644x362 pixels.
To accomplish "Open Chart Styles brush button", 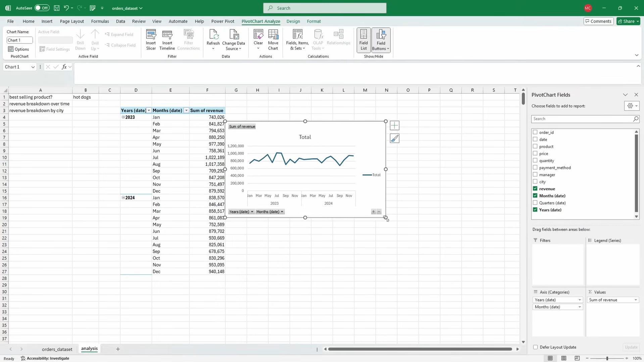I will [x=395, y=138].
